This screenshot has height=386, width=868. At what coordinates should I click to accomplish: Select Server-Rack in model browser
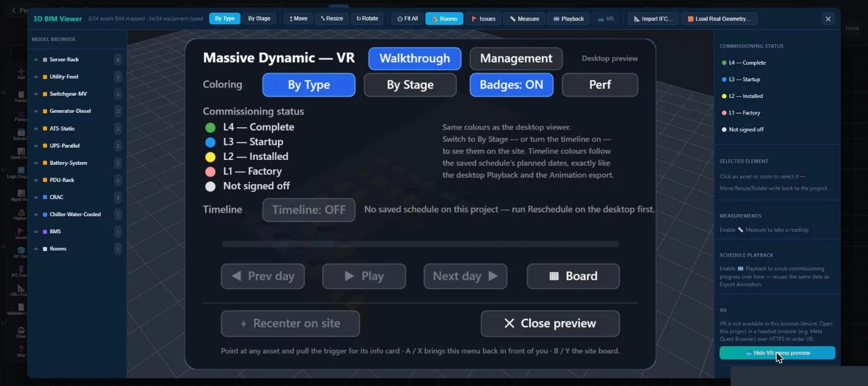coord(64,60)
